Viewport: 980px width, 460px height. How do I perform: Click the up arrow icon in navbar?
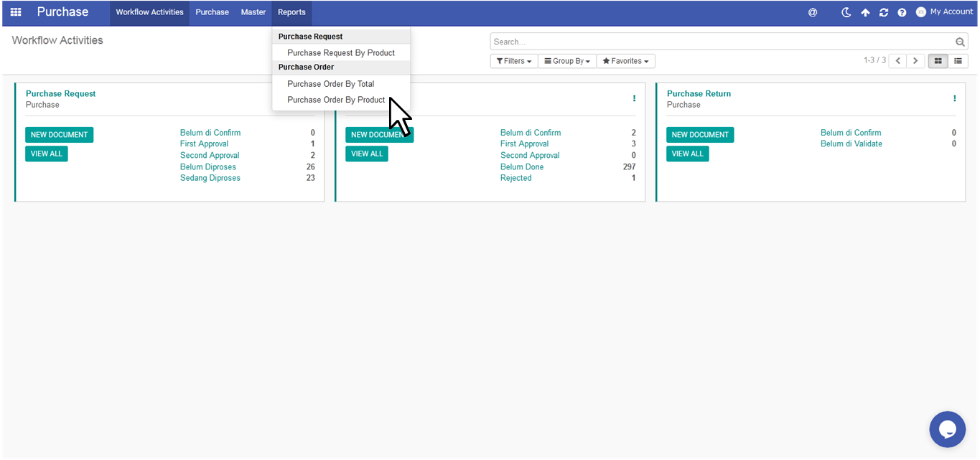coord(865,12)
